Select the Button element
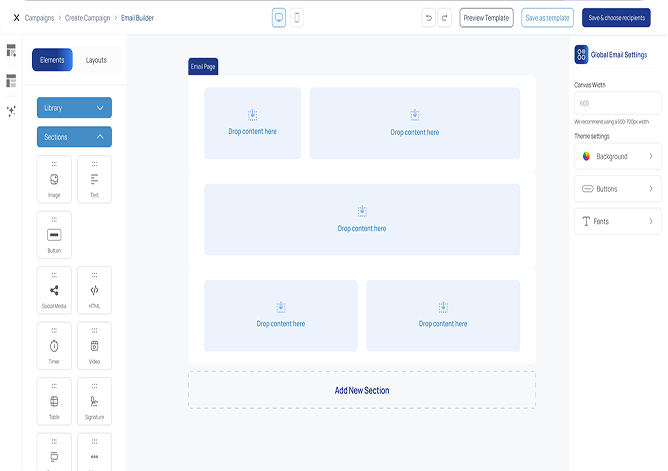Screen dimensions: 668x471 click(54, 235)
